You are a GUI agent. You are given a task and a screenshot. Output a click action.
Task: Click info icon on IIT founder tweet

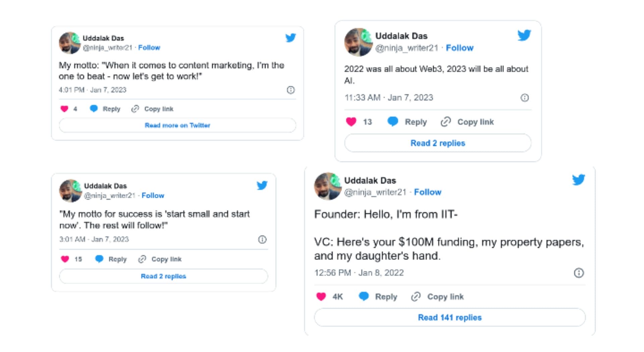(579, 273)
